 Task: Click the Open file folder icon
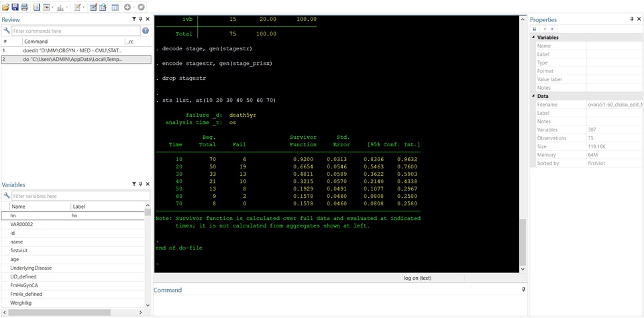coord(5,7)
